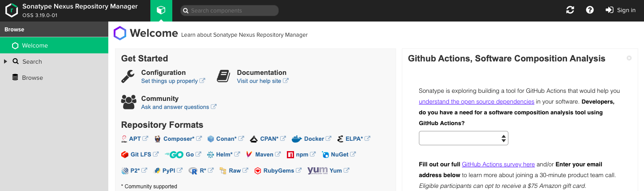
Task: Select Welcome in the Browse sidebar
Action: click(x=35, y=46)
